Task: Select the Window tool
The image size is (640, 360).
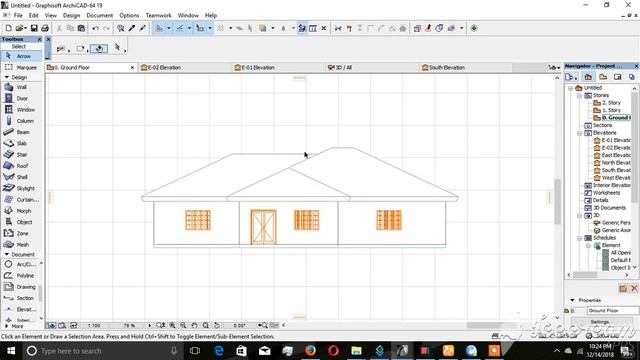Action: pos(21,110)
